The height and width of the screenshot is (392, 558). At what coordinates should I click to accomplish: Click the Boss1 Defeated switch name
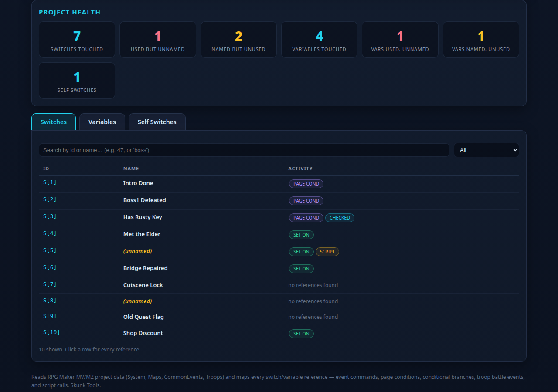click(145, 200)
